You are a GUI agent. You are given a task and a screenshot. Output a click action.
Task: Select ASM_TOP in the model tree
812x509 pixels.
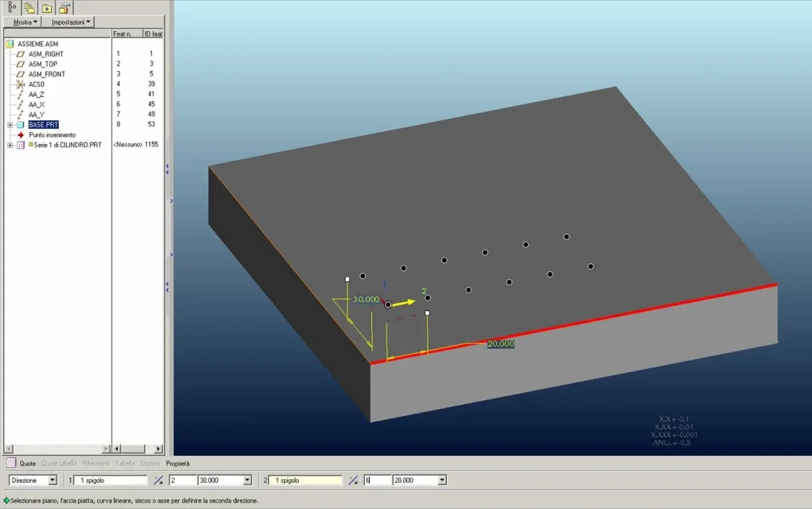[43, 64]
